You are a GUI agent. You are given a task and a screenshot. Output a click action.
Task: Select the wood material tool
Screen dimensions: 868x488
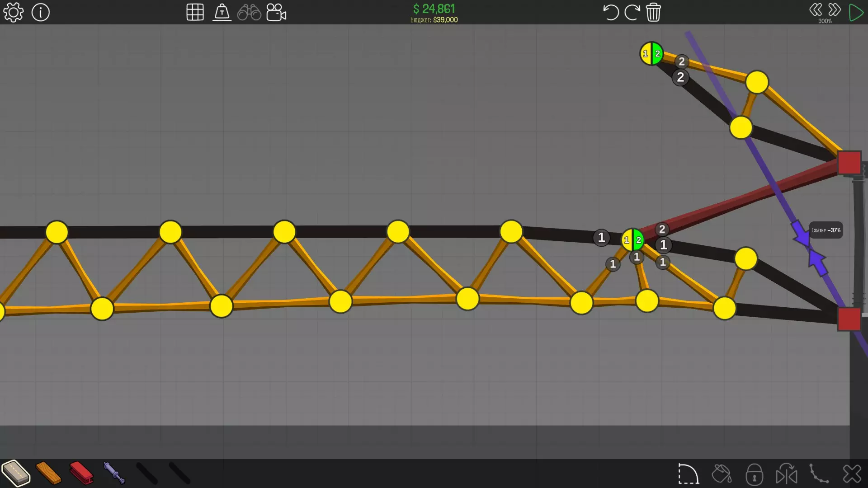tap(48, 473)
